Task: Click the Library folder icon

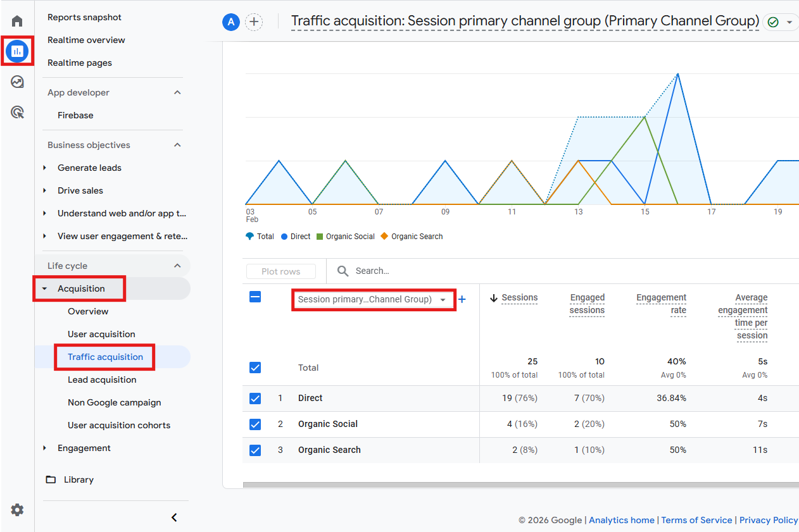Action: (51, 479)
